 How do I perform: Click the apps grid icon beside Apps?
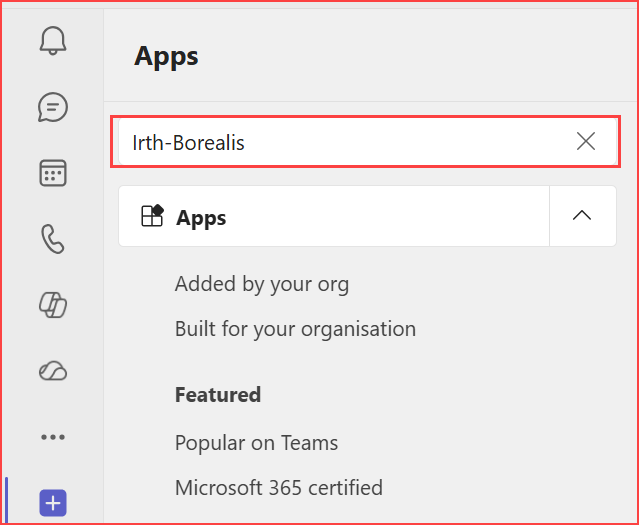[152, 216]
